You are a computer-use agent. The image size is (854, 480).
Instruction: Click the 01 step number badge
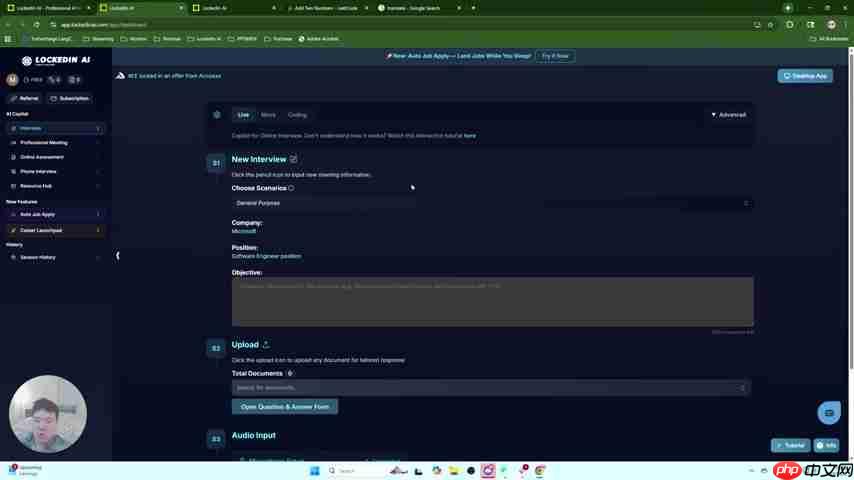coord(216,163)
